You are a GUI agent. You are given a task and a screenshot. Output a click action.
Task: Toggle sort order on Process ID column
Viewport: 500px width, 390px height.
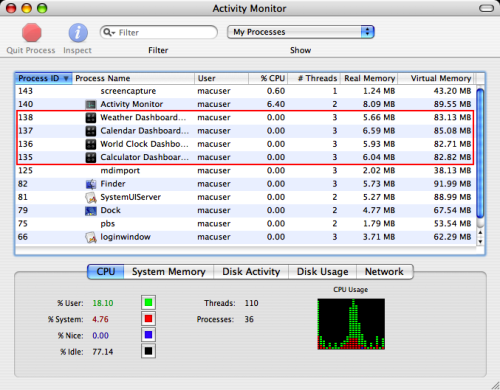point(43,78)
